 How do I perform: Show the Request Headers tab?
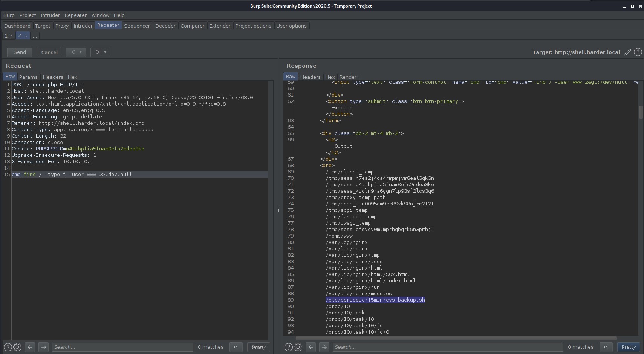(53, 77)
